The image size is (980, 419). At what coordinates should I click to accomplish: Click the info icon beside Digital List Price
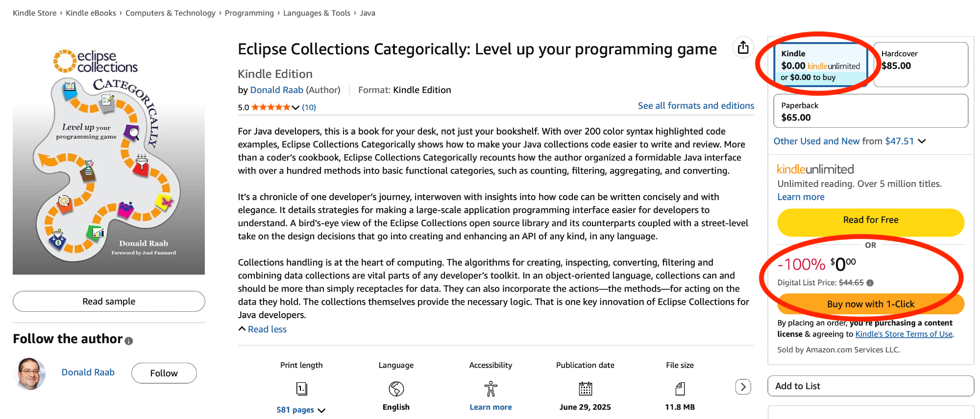(x=870, y=283)
